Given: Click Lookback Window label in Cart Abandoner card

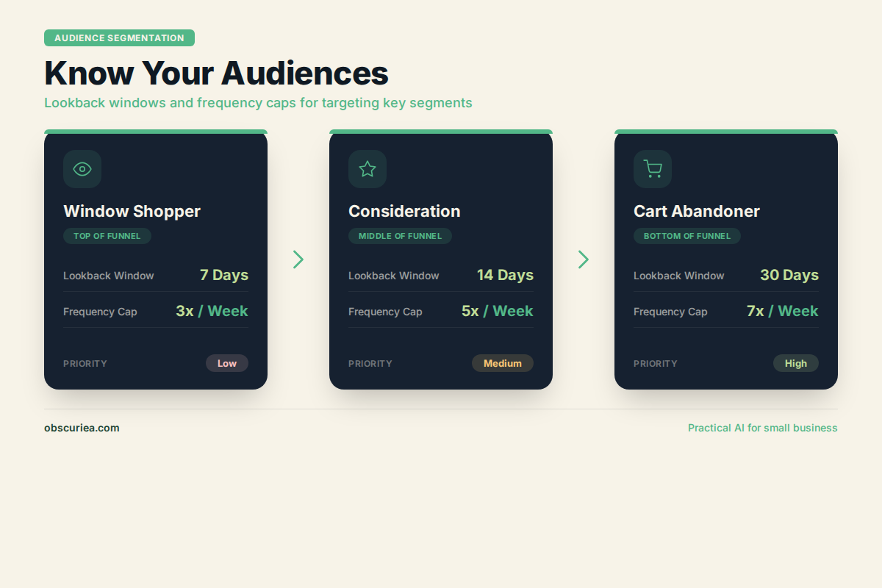Looking at the screenshot, I should 679,276.
